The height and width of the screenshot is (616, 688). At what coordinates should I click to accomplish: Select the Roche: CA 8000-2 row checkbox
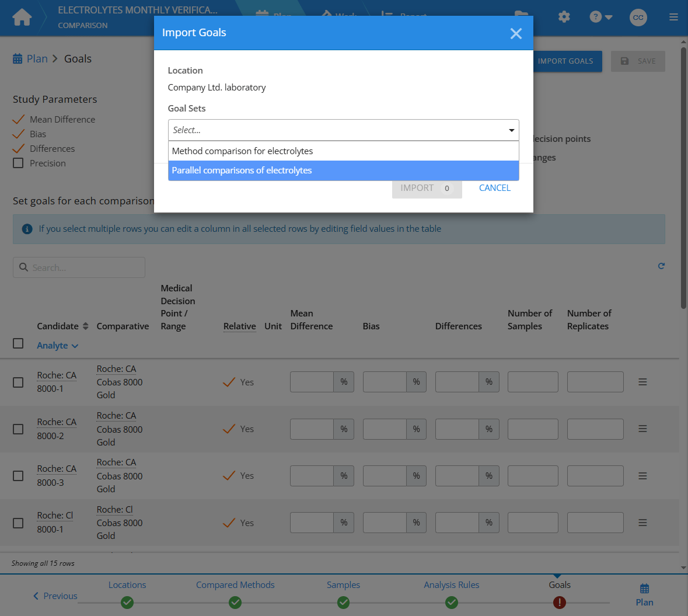18,429
